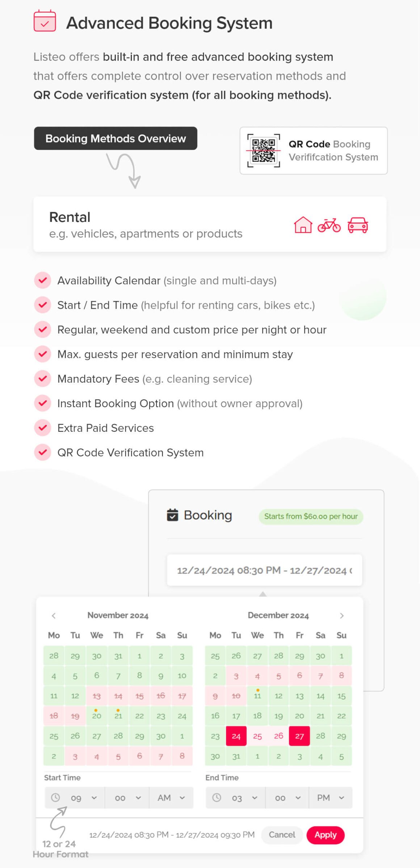Click the checkmark icon beside Extra Paid Services
The width and height of the screenshot is (420, 868).
point(42,428)
